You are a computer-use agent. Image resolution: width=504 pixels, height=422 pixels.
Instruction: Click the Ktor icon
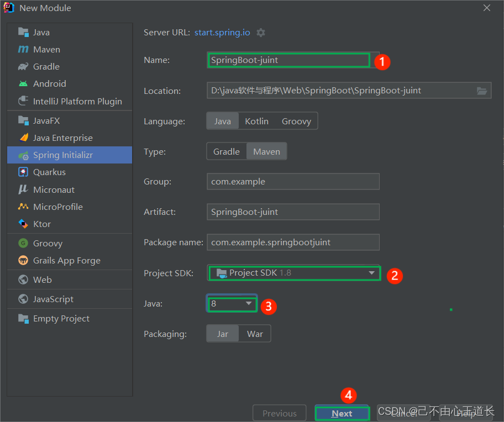(x=23, y=224)
